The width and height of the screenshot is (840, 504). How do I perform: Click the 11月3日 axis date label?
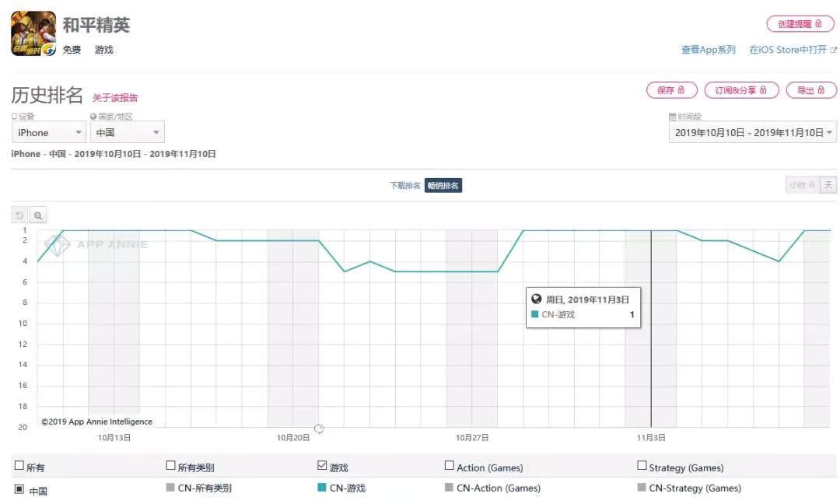[x=651, y=438]
